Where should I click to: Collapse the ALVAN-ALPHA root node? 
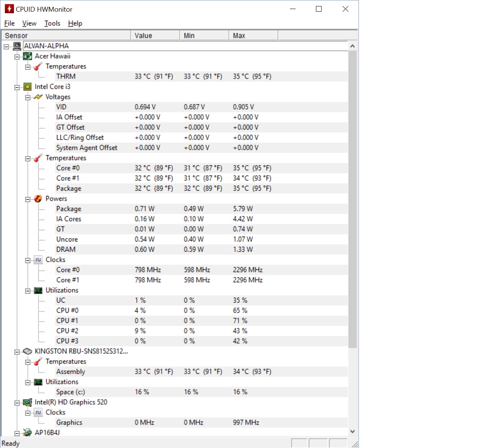pos(6,47)
